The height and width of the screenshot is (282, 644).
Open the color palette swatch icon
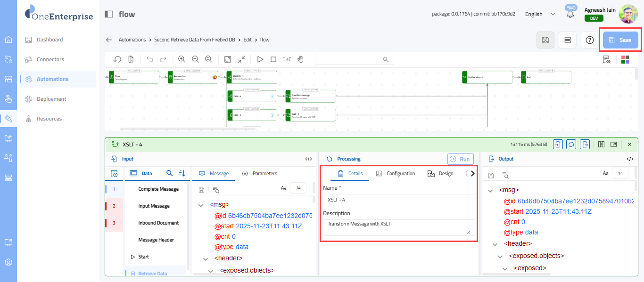coord(625,59)
